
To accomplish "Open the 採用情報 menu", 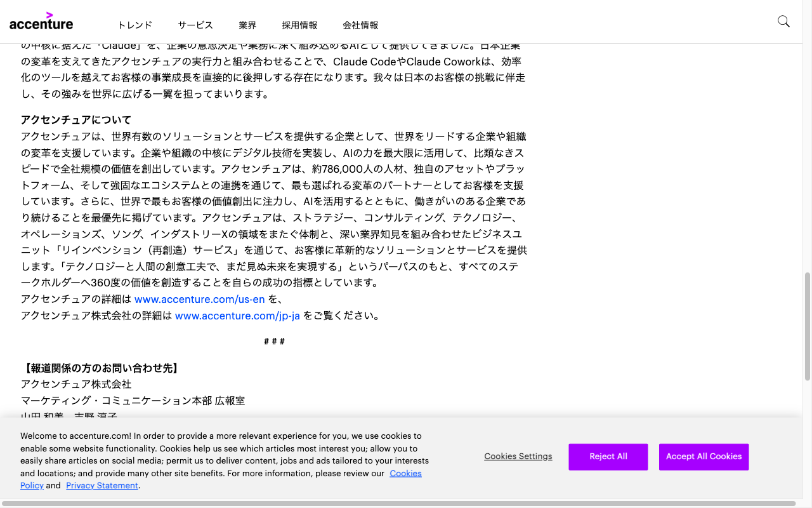I will [299, 25].
